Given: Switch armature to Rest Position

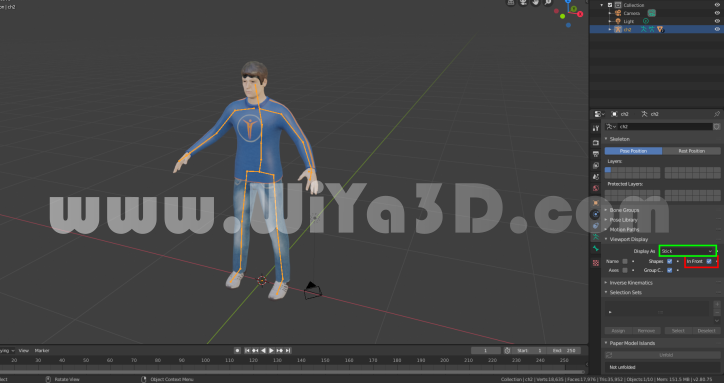Looking at the screenshot, I should (x=691, y=151).
